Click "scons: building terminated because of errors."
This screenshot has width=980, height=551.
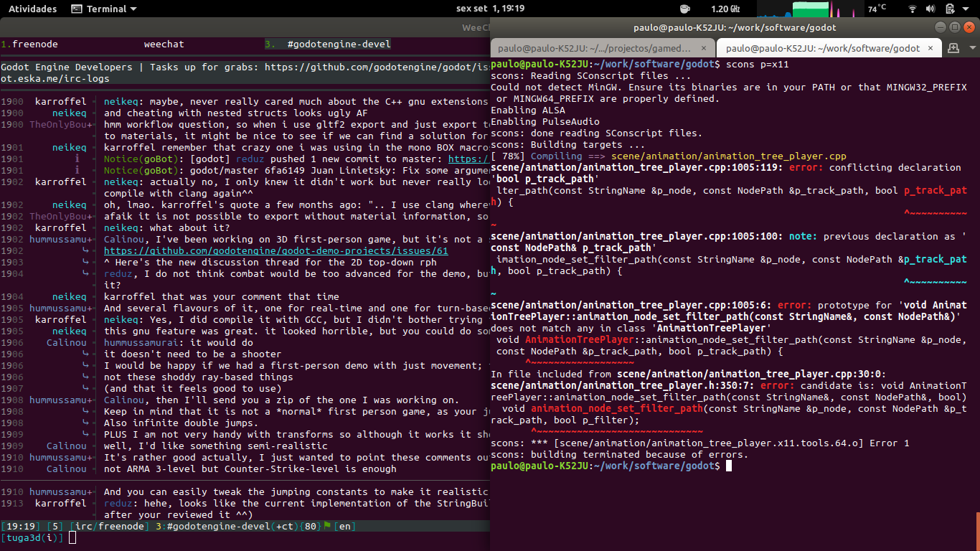pos(619,454)
